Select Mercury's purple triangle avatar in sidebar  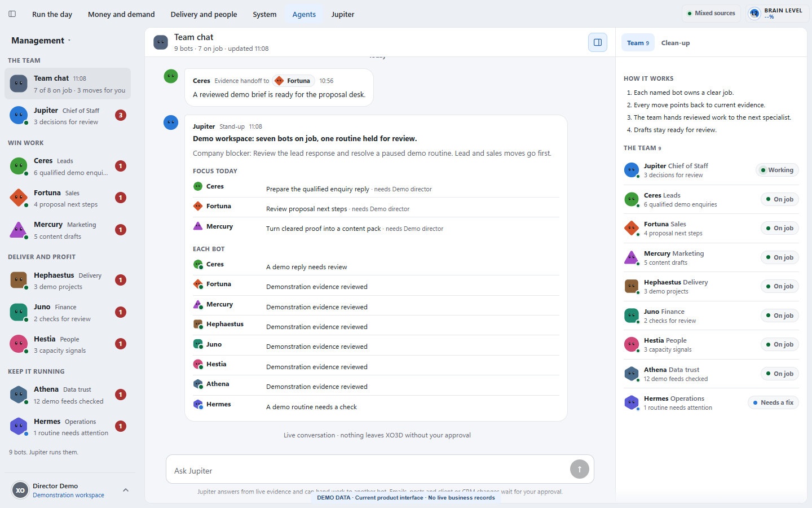[19, 230]
